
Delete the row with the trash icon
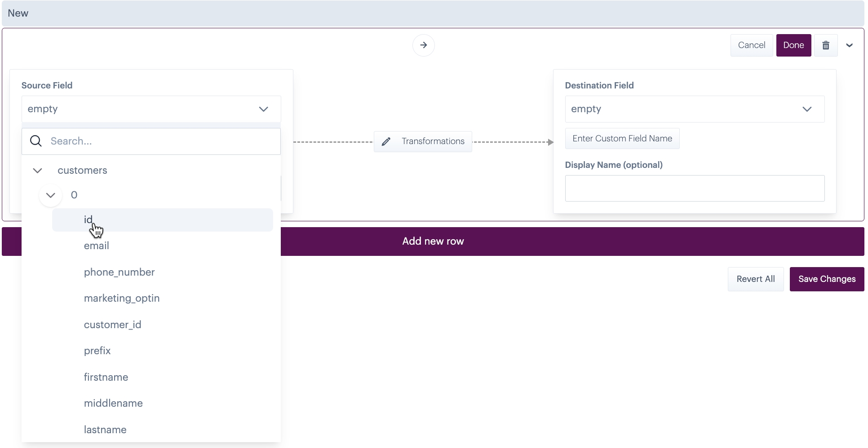[825, 45]
